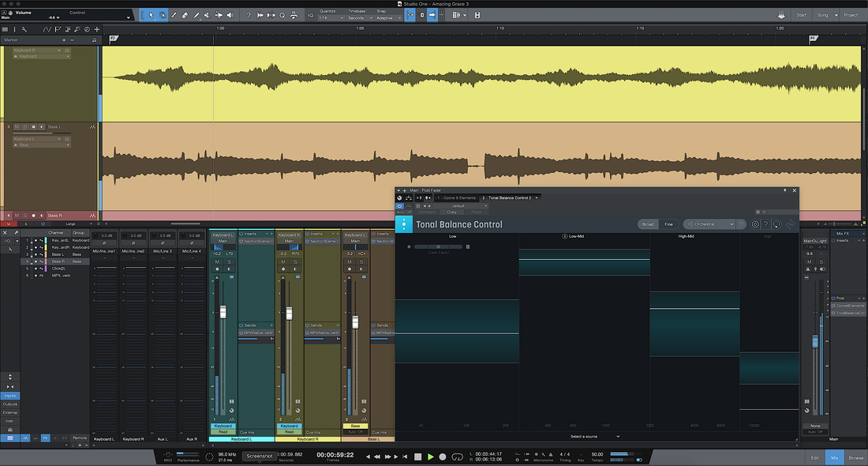The height and width of the screenshot is (466, 868).
Task: Open the Orchestral target curve dropdown
Action: coord(710,224)
